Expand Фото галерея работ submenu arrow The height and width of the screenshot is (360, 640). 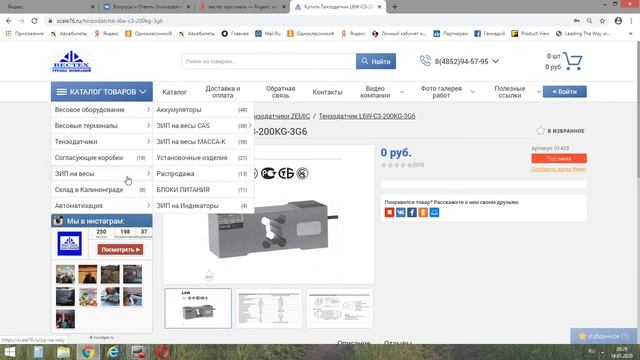pos(473,92)
